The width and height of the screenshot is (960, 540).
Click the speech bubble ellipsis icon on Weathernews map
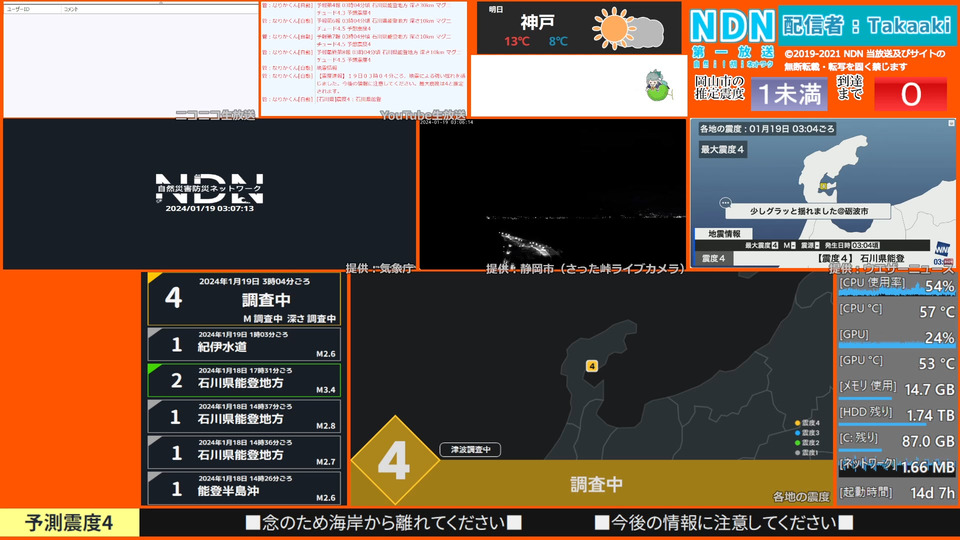(x=725, y=202)
